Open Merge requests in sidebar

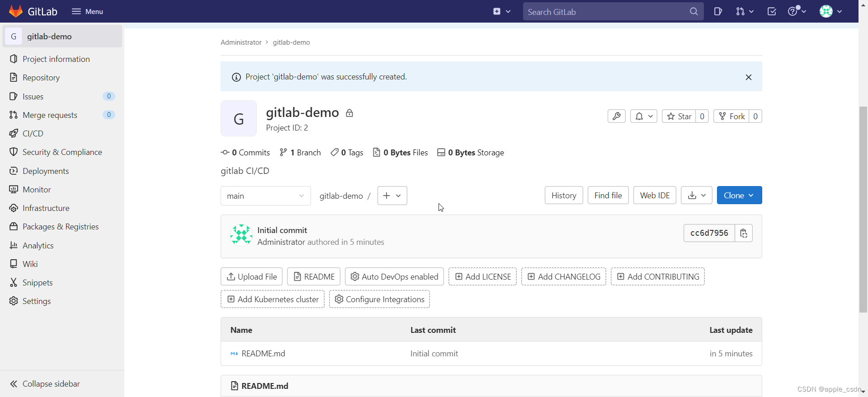(62, 115)
